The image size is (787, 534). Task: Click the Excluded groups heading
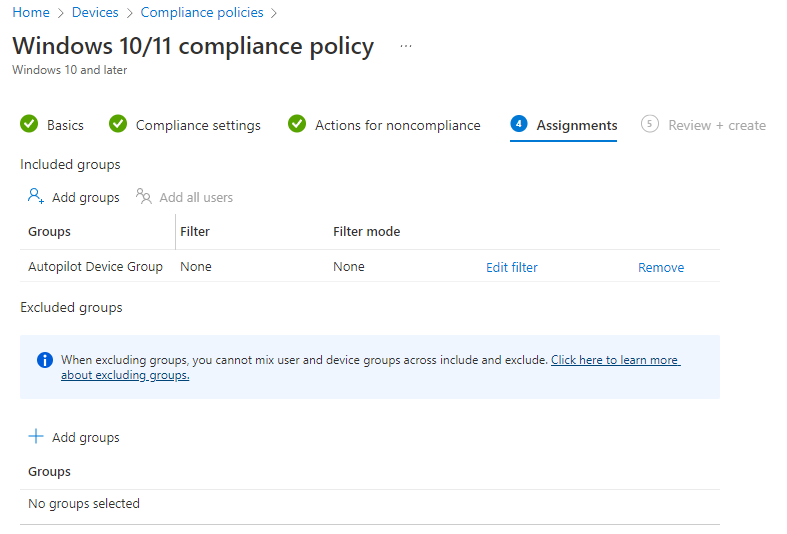point(71,308)
